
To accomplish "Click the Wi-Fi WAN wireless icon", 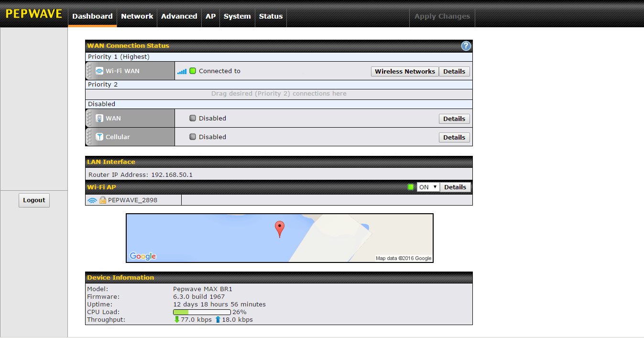I will point(99,71).
